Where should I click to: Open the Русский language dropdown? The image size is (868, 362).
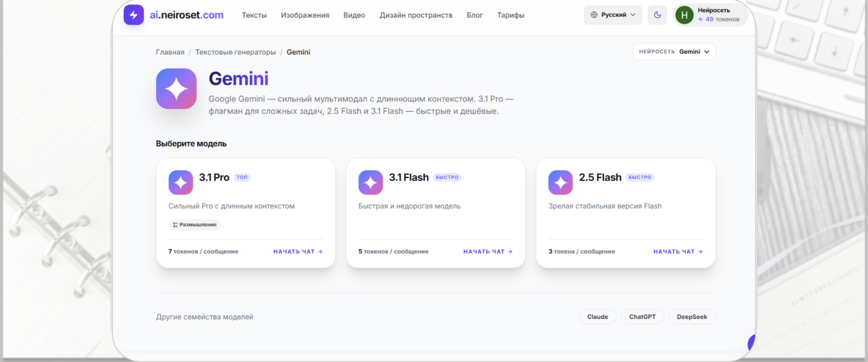pos(613,15)
